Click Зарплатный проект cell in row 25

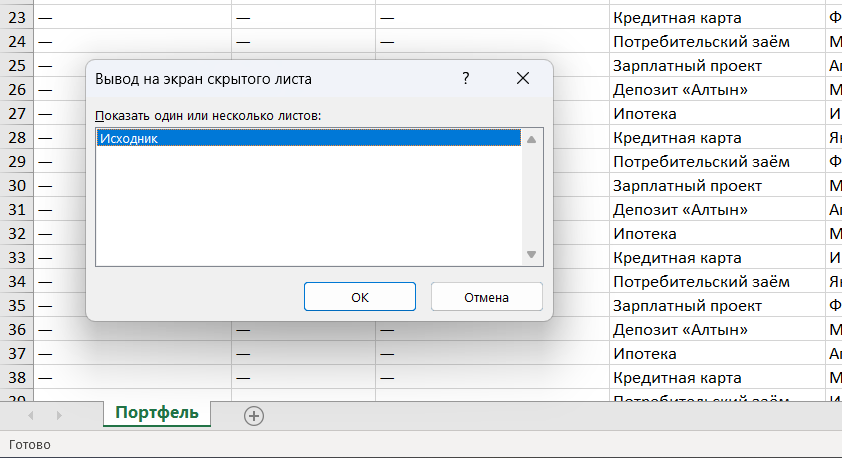pos(717,66)
